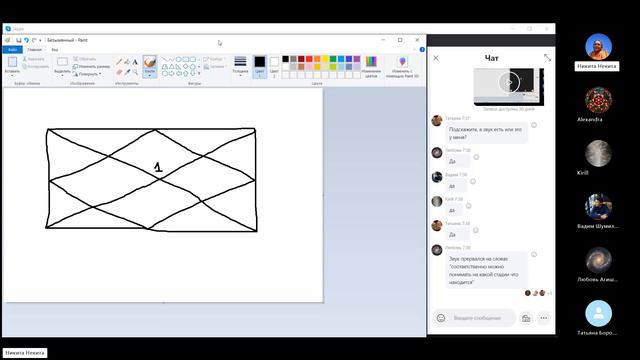Image resolution: width=640 pixels, height=360 pixels.
Task: Close the Skype chat panel with X
Action: coord(436,58)
